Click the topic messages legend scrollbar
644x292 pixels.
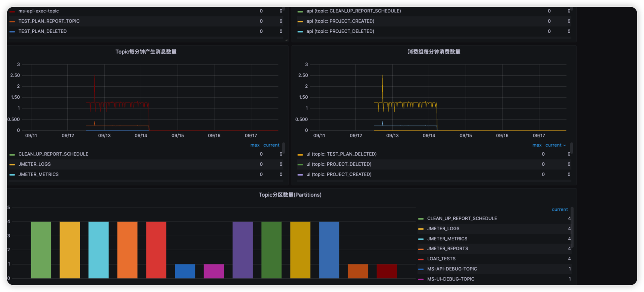coord(284,148)
